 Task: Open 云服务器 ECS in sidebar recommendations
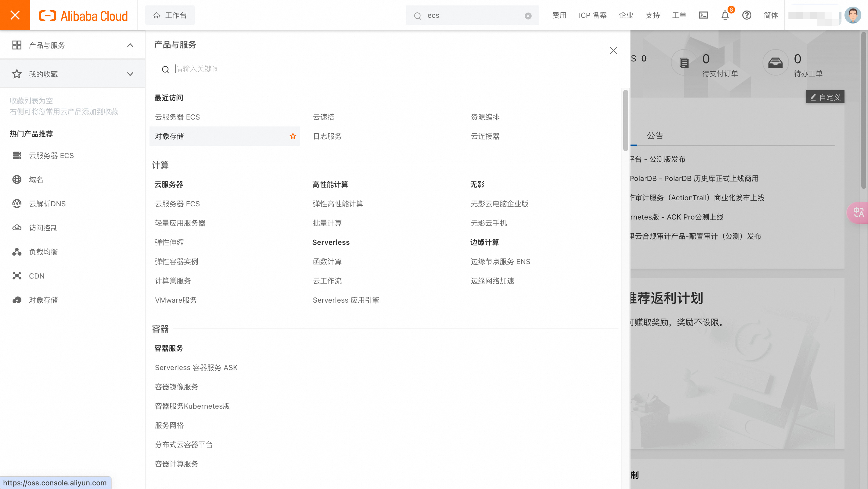[x=51, y=155]
